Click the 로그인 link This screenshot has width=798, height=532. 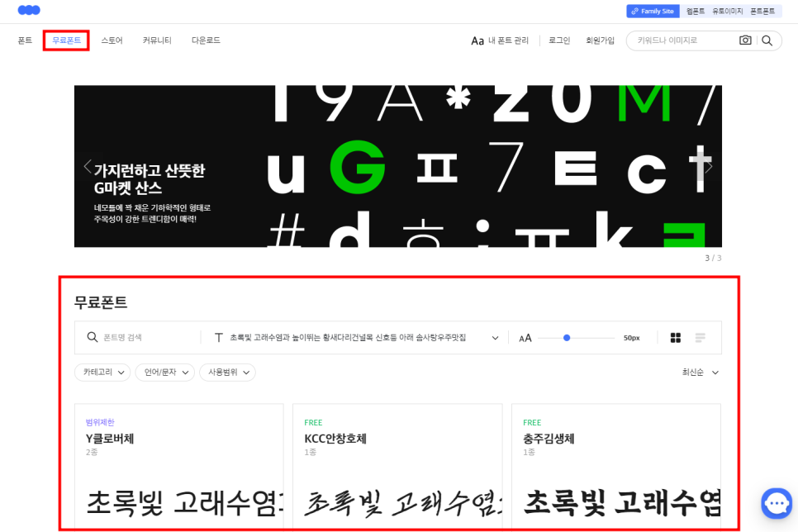coord(559,40)
